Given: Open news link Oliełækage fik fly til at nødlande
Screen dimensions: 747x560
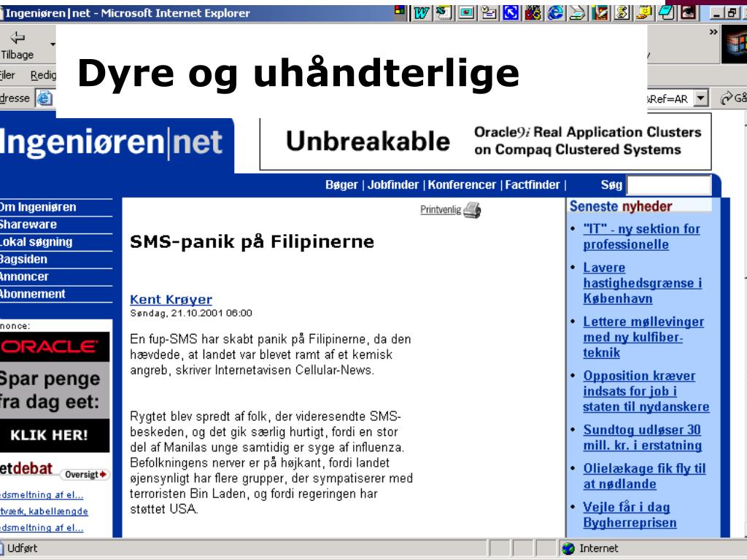Looking at the screenshot, I should [x=644, y=476].
